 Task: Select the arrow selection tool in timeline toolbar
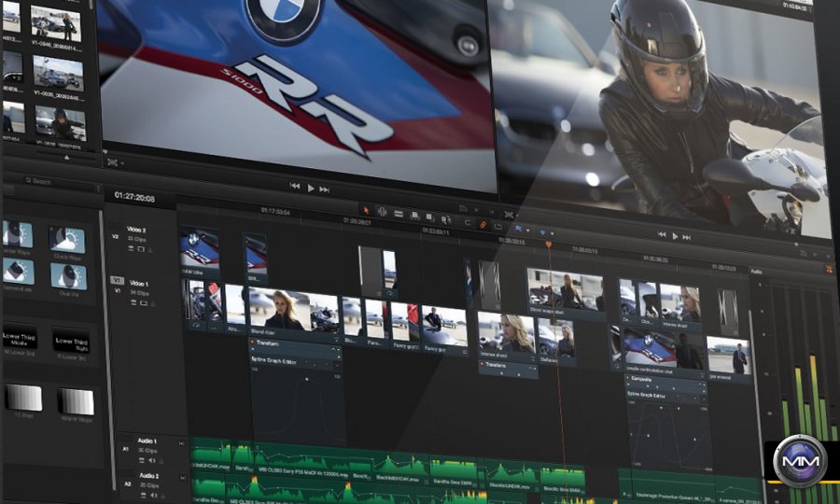pos(365,210)
